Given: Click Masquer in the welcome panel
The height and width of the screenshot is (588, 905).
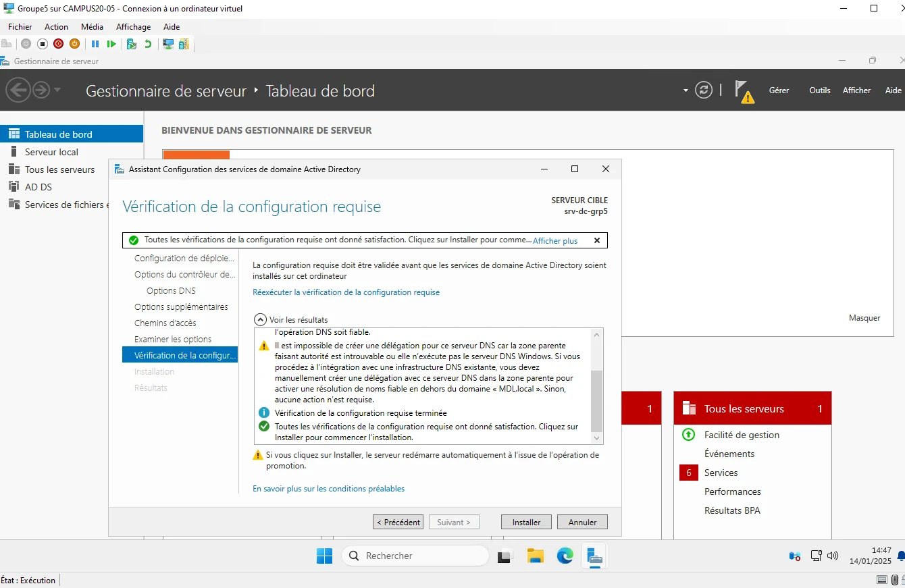Looking at the screenshot, I should coord(864,317).
